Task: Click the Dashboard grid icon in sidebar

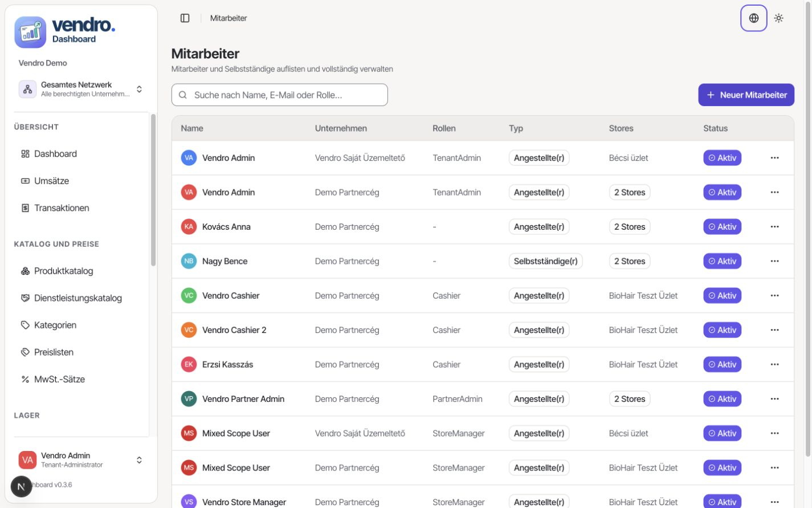Action: 25,154
